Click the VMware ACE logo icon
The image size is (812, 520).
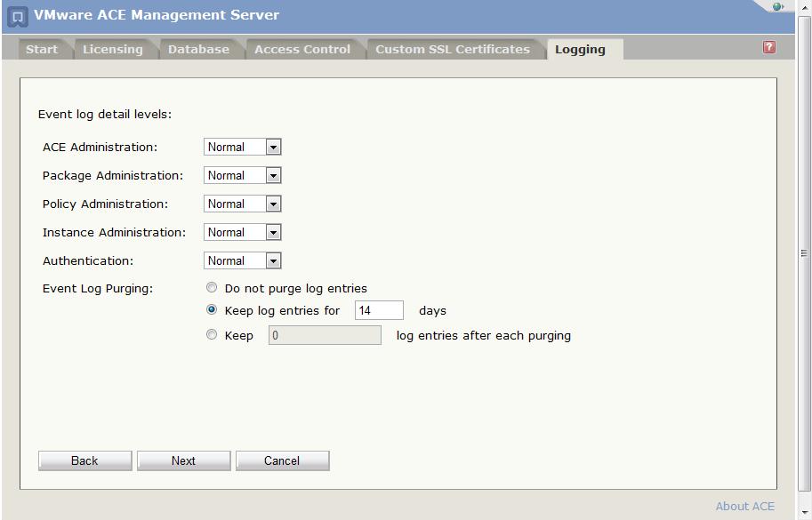18,17
